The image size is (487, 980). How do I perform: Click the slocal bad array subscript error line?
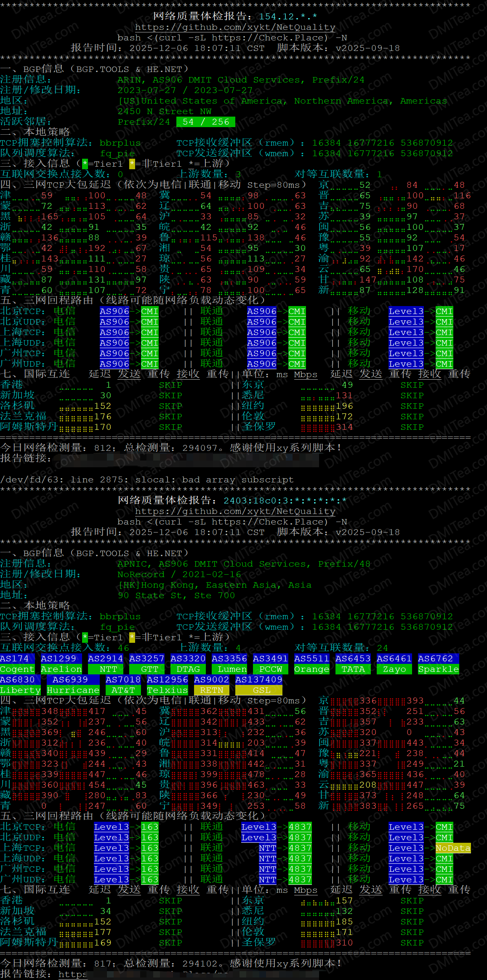point(147,480)
